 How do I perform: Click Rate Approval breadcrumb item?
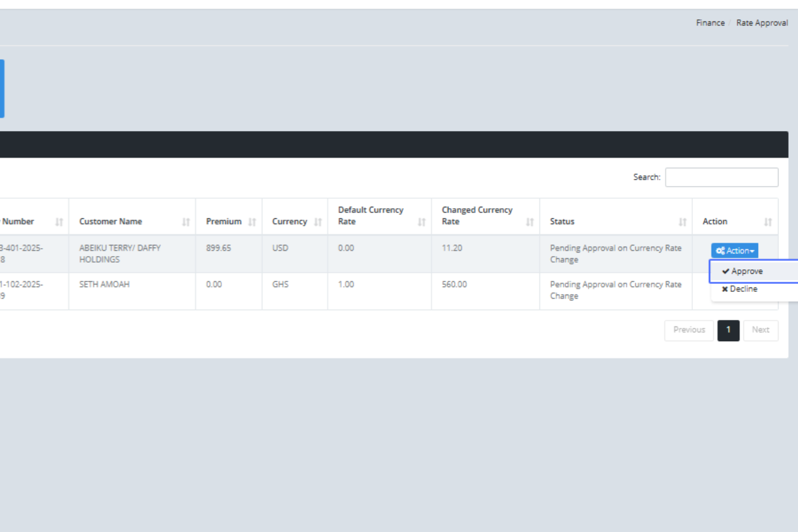(x=761, y=23)
